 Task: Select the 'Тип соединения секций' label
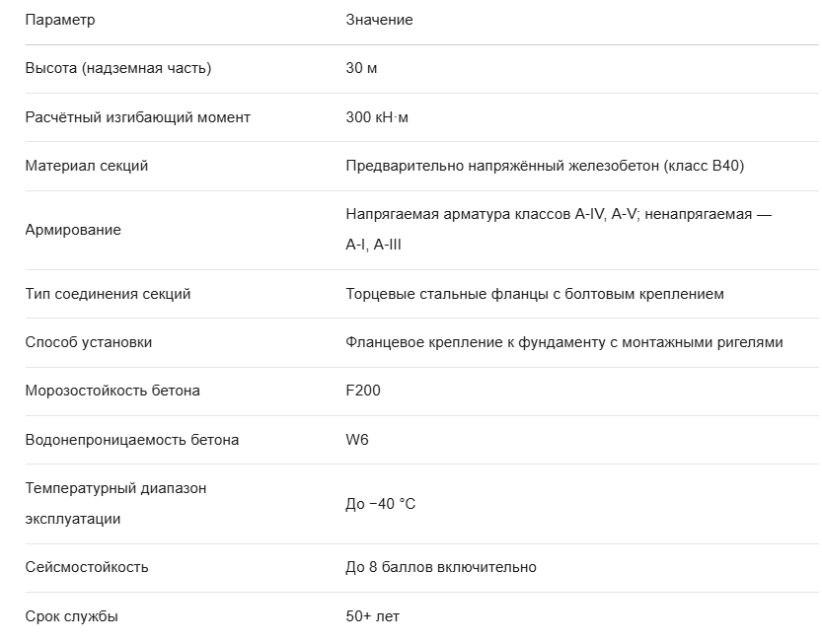(x=108, y=294)
